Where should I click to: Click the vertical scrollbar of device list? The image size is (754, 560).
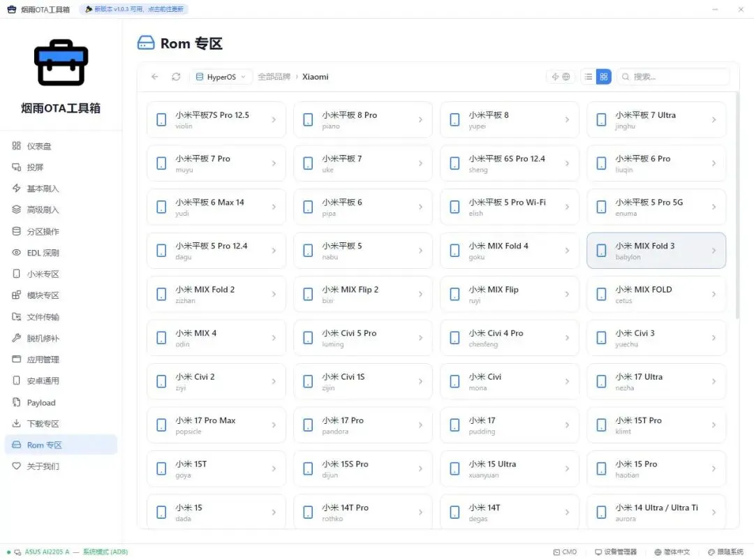click(x=737, y=206)
